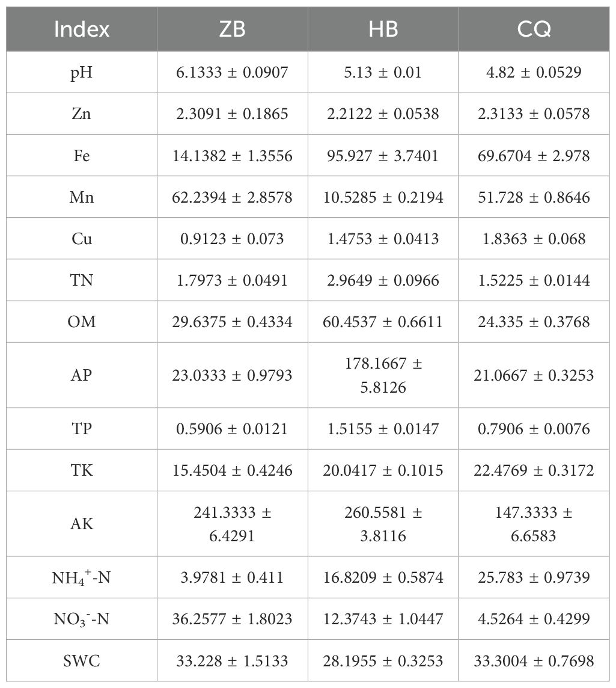Click the Cu value for CQ
This screenshot has height=688, width=616.
(x=534, y=239)
